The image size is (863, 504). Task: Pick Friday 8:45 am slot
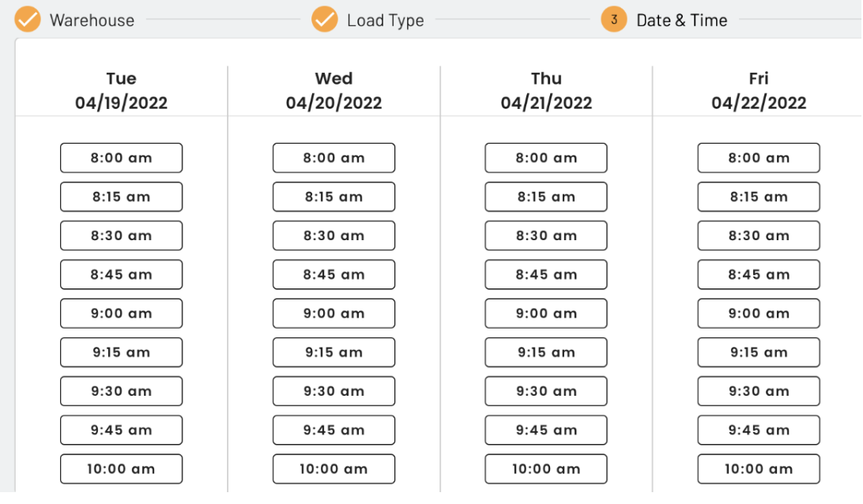click(759, 275)
